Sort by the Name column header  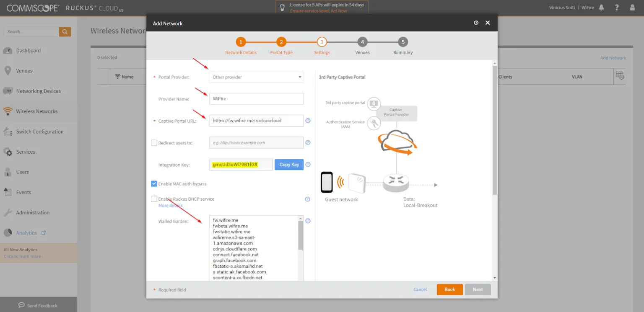pyautogui.click(x=127, y=77)
